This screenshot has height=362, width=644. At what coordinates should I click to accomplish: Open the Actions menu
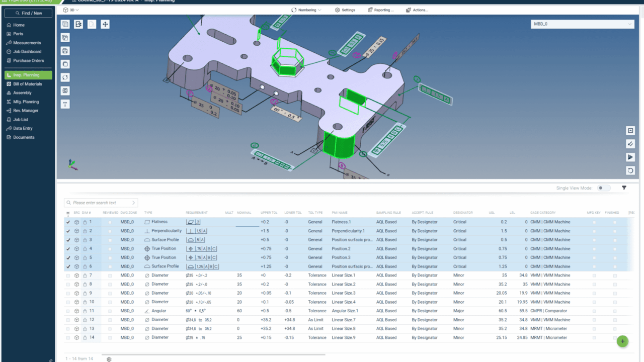coord(417,10)
